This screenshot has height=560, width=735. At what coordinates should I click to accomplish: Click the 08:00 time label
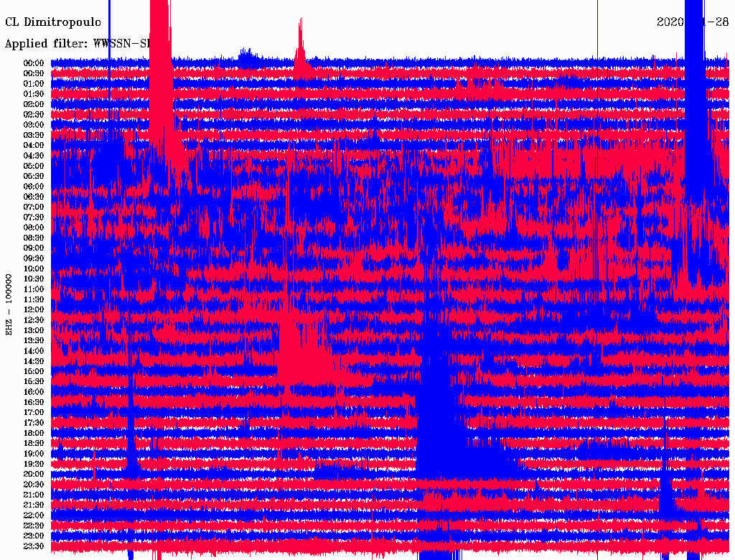[34, 228]
